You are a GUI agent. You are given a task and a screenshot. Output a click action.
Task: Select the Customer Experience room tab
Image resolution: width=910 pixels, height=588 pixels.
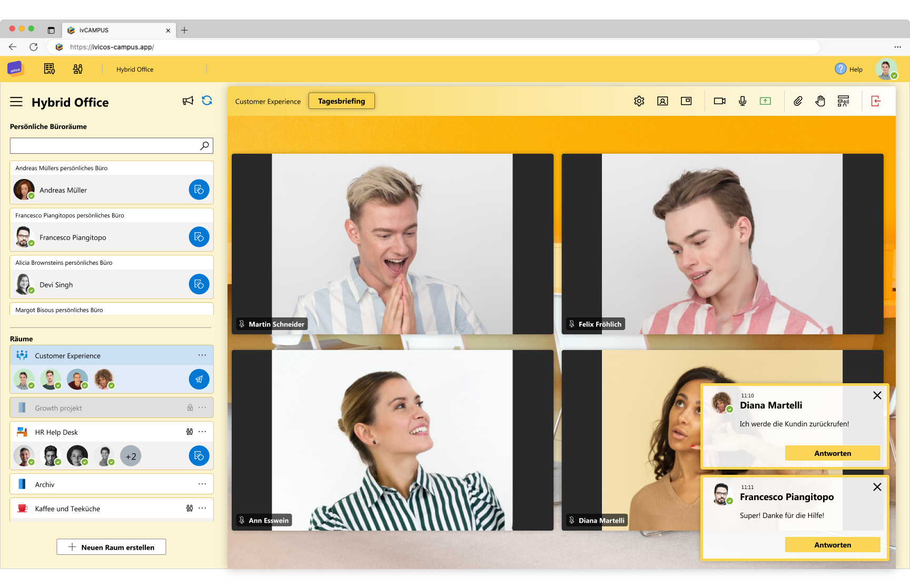click(268, 101)
